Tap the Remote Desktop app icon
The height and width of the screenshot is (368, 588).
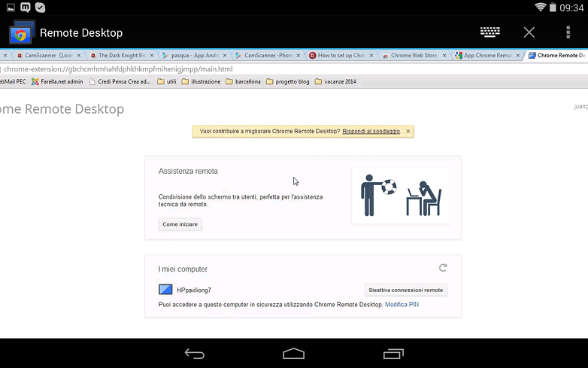22,32
